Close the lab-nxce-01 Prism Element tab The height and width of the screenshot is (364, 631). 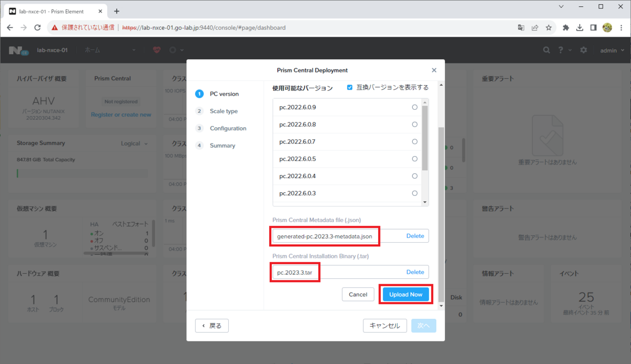point(99,11)
